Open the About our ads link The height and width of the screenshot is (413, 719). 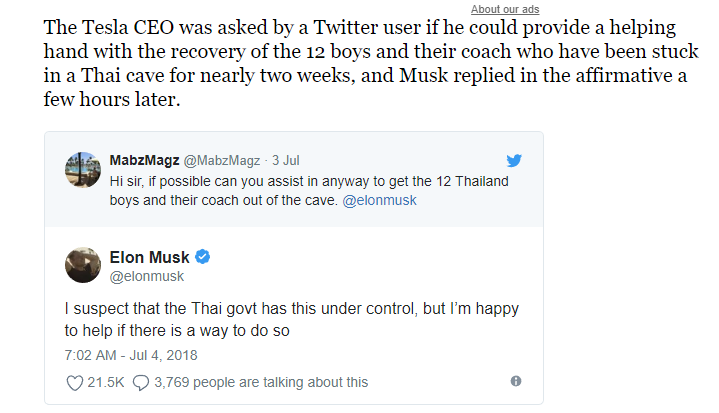(x=505, y=9)
